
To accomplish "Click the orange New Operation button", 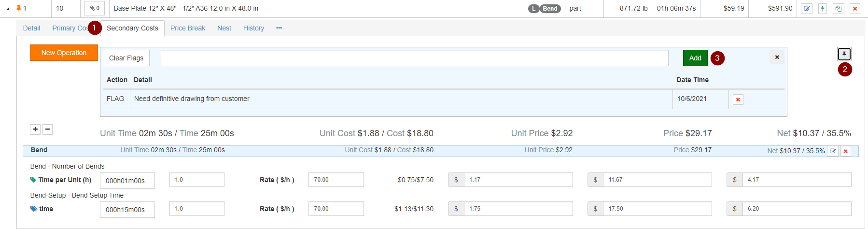I will tap(64, 53).
